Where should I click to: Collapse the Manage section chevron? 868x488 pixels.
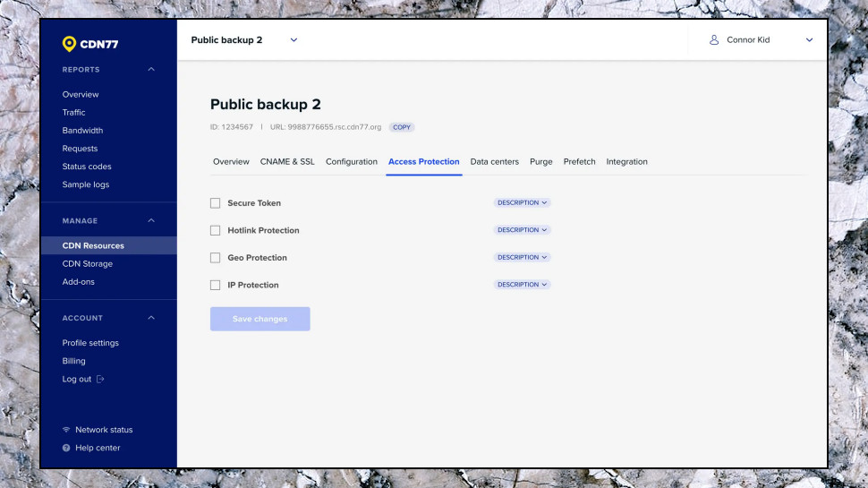151,220
